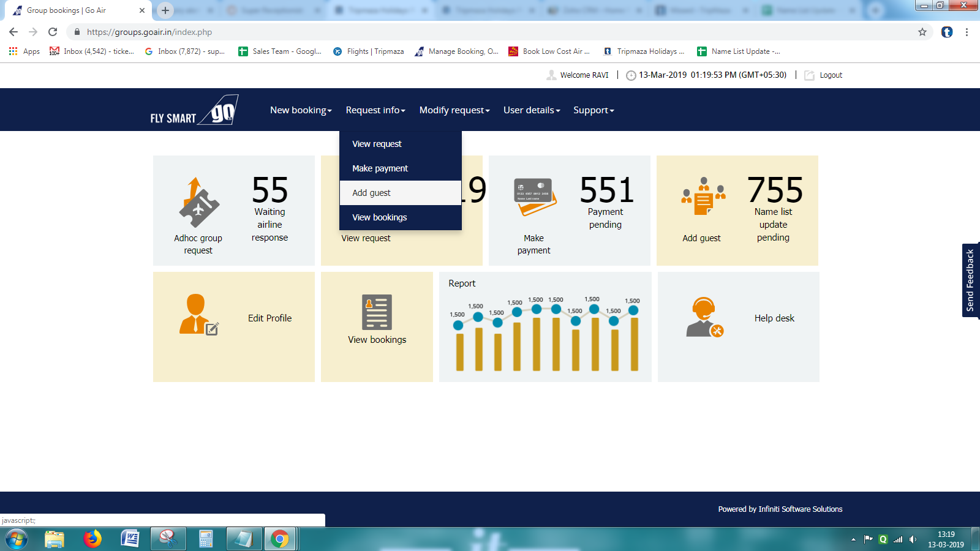The height and width of the screenshot is (551, 980).
Task: Open the Chrome three-dot menu
Action: [967, 32]
